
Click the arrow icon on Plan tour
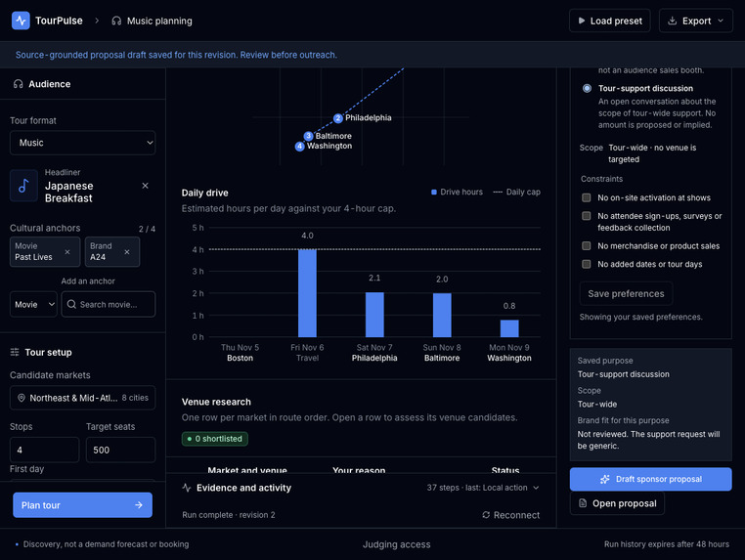138,505
